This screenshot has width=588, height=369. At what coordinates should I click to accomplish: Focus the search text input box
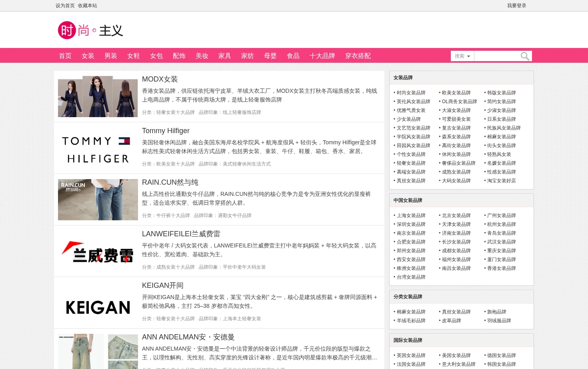point(497,56)
